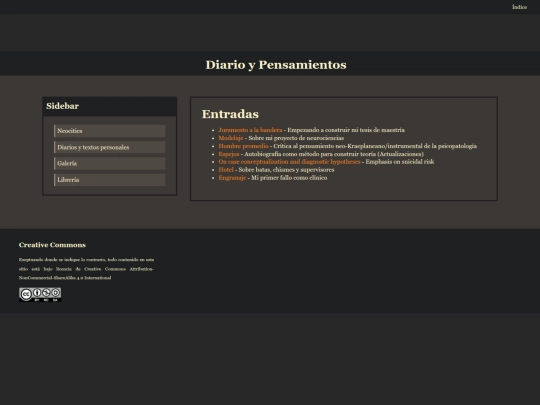Open On case conceptualization and diagnostic hypotheses

289,162
